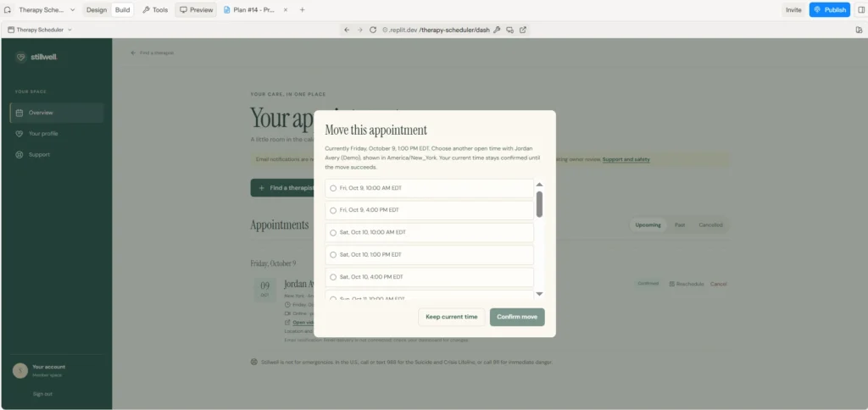The height and width of the screenshot is (410, 868).
Task: Click the Replit home icon at top-left
Action: pyautogui.click(x=8, y=10)
